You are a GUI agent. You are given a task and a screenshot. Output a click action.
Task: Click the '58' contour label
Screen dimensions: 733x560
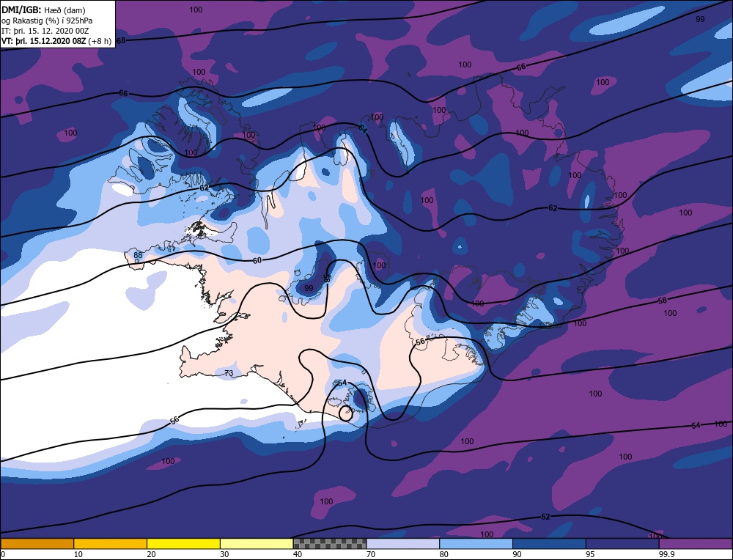662,301
